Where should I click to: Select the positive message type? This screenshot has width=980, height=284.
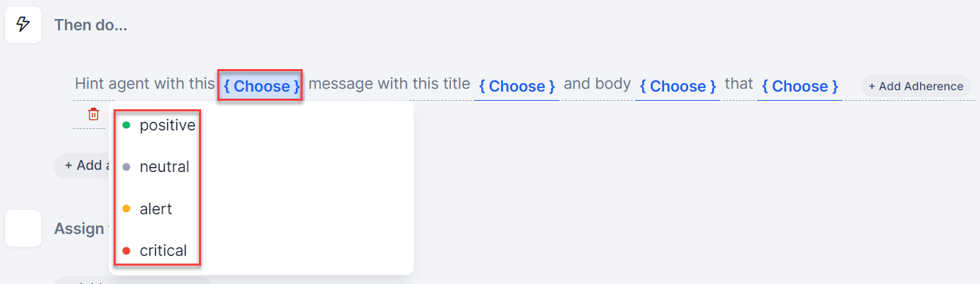167,125
